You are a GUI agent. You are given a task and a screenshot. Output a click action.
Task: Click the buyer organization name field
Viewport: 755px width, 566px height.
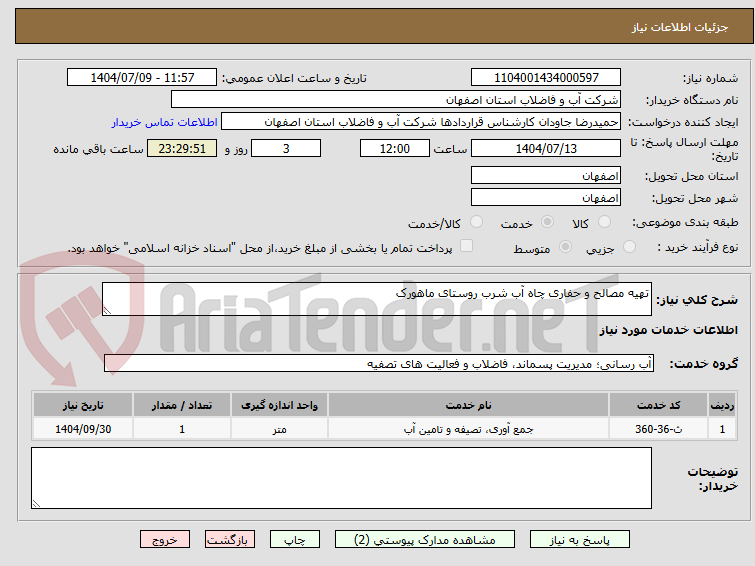coord(396,100)
